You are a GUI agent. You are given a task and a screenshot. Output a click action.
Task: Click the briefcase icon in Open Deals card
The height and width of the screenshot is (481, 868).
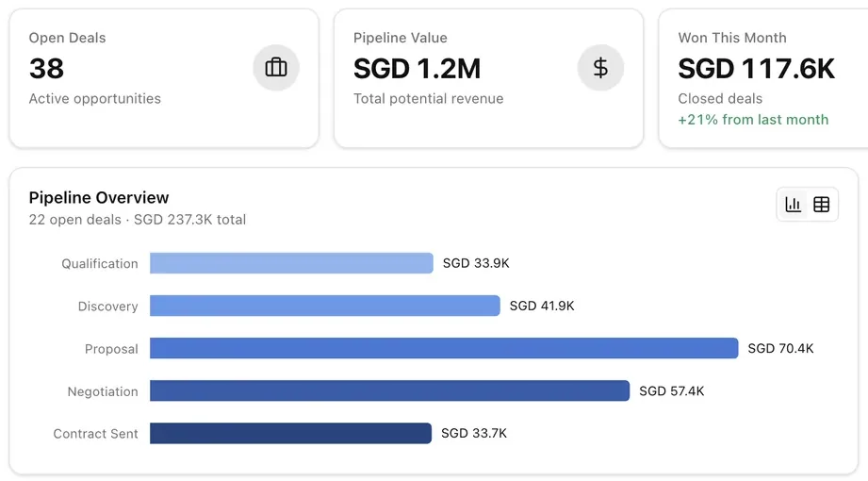coord(276,68)
